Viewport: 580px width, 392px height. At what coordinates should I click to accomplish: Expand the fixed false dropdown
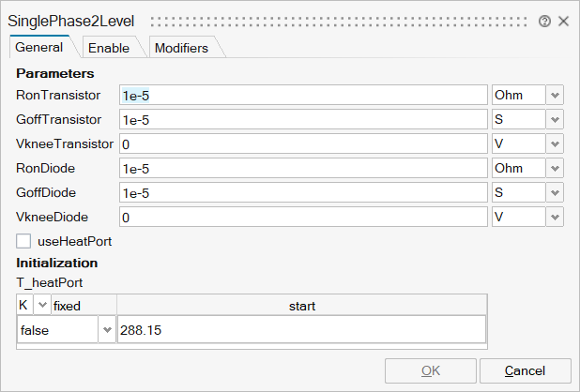pyautogui.click(x=105, y=330)
